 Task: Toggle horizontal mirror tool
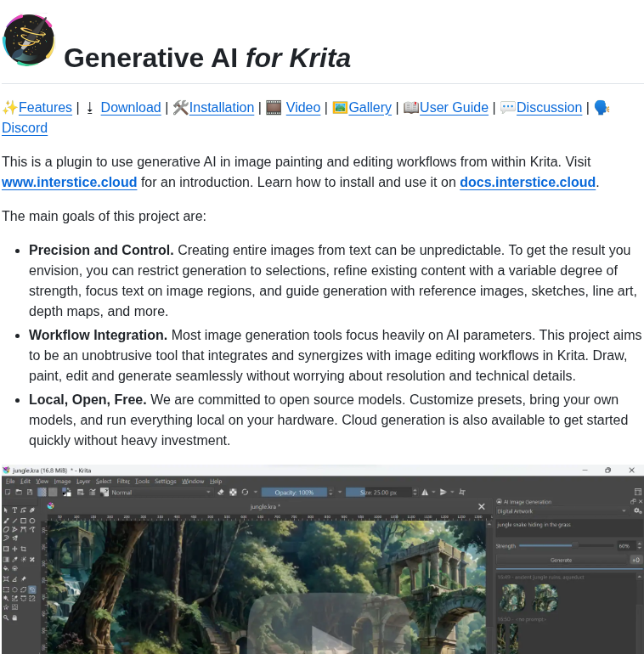[x=425, y=492]
